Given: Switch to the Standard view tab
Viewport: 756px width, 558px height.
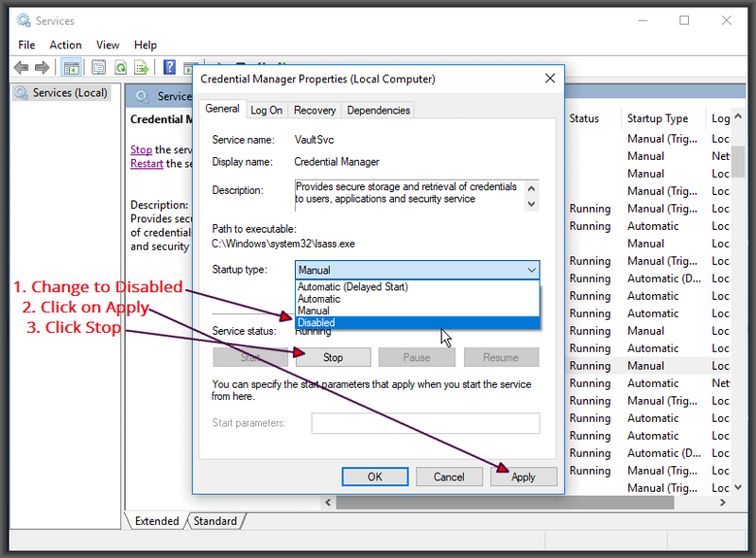Looking at the screenshot, I should [x=215, y=521].
